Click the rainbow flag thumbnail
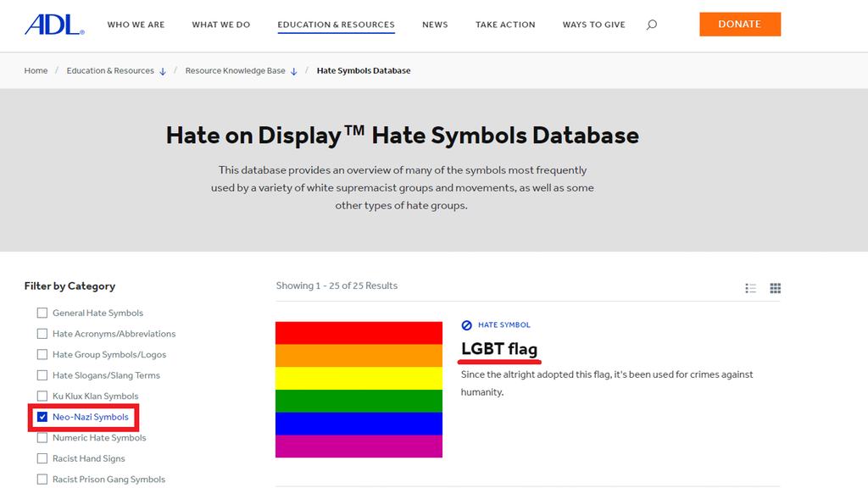The image size is (868, 488). tap(359, 390)
